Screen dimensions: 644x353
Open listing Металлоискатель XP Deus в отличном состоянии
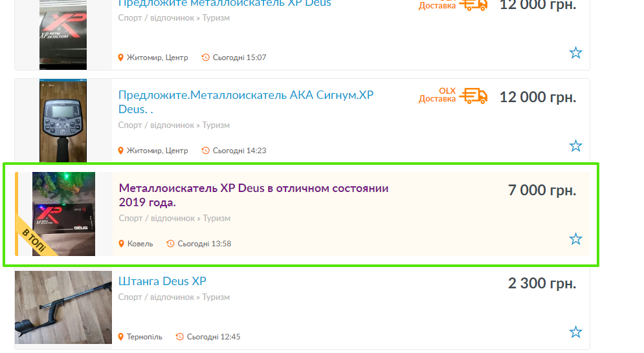pyautogui.click(x=254, y=195)
